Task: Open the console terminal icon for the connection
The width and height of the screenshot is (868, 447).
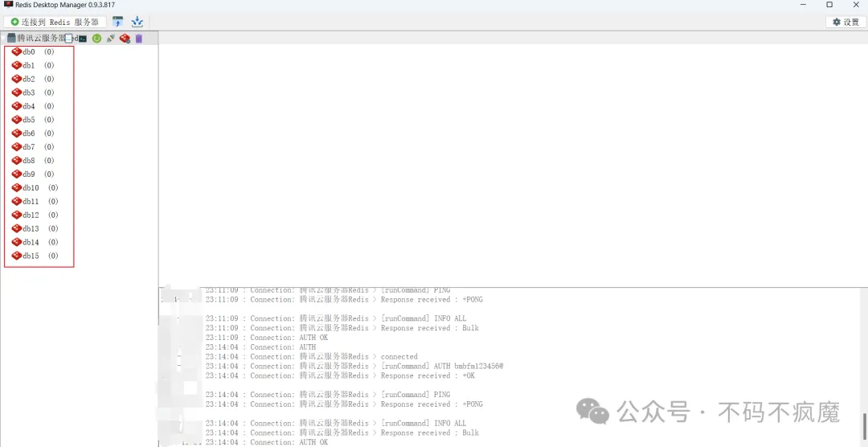Action: (82, 39)
